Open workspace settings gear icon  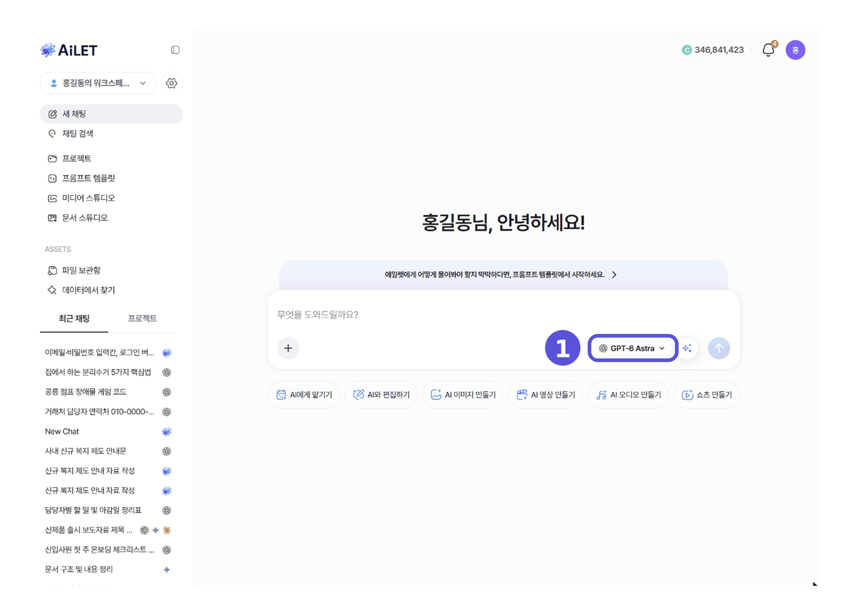(x=172, y=83)
